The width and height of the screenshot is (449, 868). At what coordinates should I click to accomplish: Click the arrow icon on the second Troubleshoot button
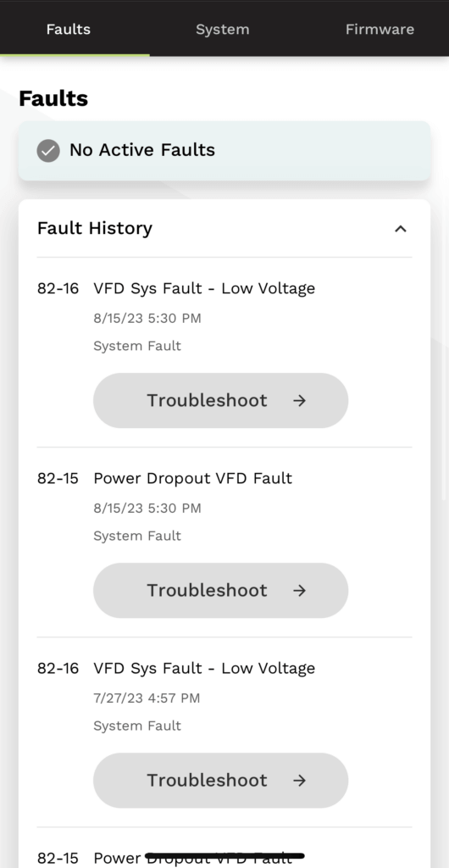(x=300, y=591)
